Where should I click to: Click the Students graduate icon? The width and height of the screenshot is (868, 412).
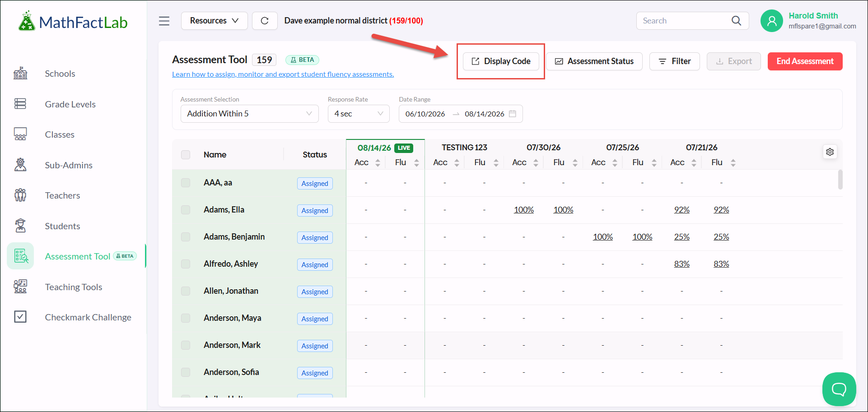tap(20, 226)
